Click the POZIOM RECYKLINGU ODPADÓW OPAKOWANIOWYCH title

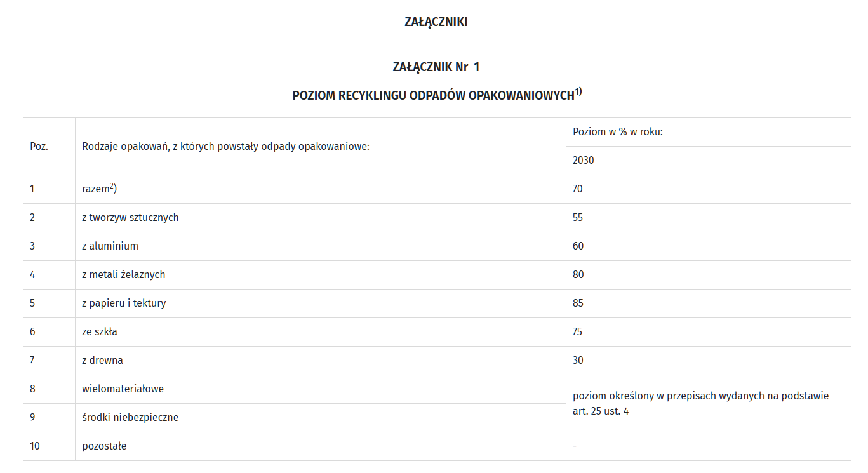[x=433, y=96]
